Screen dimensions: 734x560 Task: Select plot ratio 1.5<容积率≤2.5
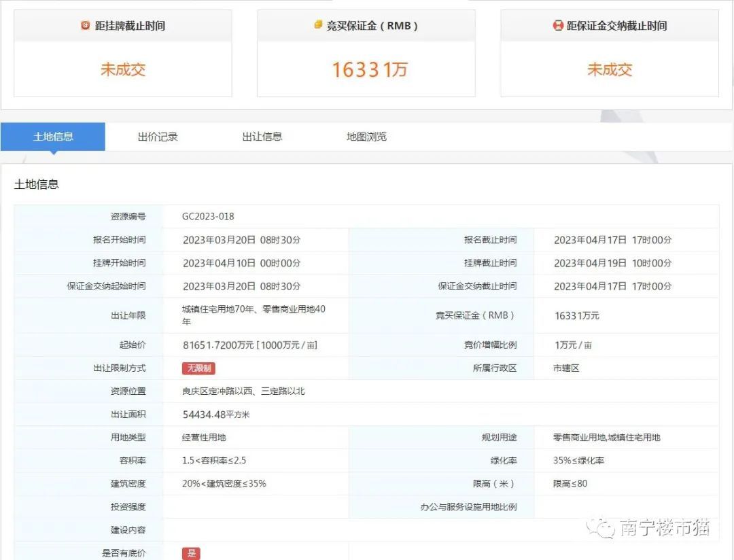point(214,460)
